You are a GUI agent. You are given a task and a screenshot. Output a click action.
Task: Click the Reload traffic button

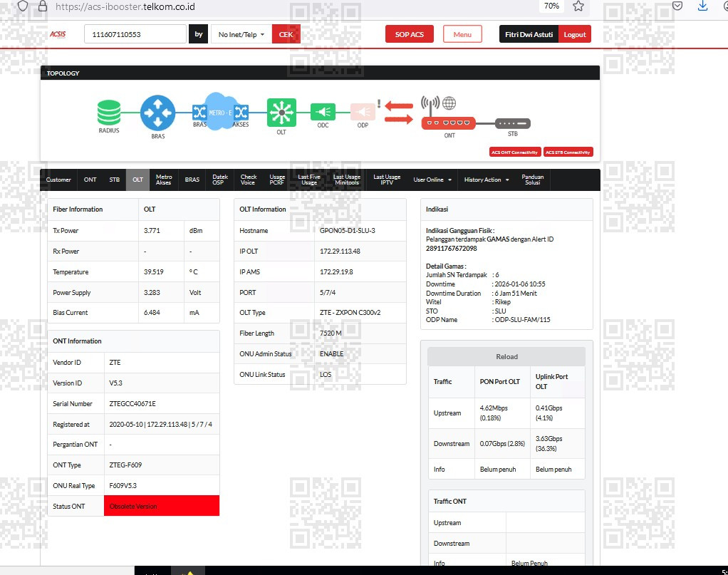506,357
